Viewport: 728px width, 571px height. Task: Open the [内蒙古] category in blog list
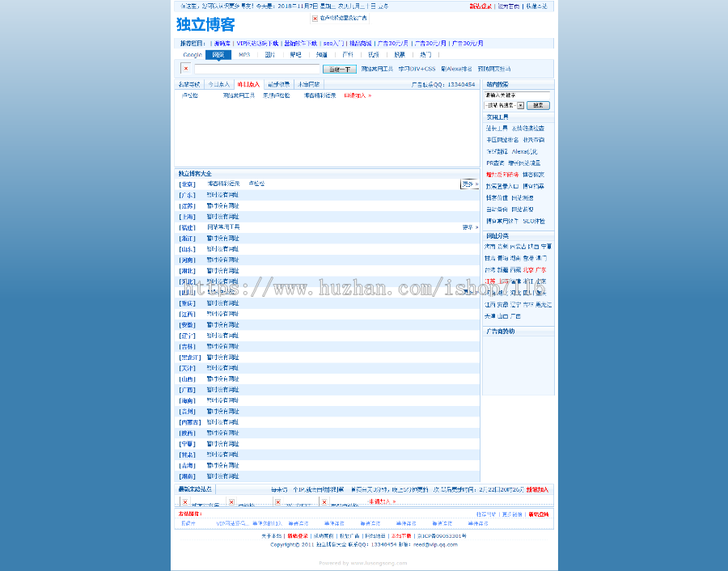click(190, 422)
